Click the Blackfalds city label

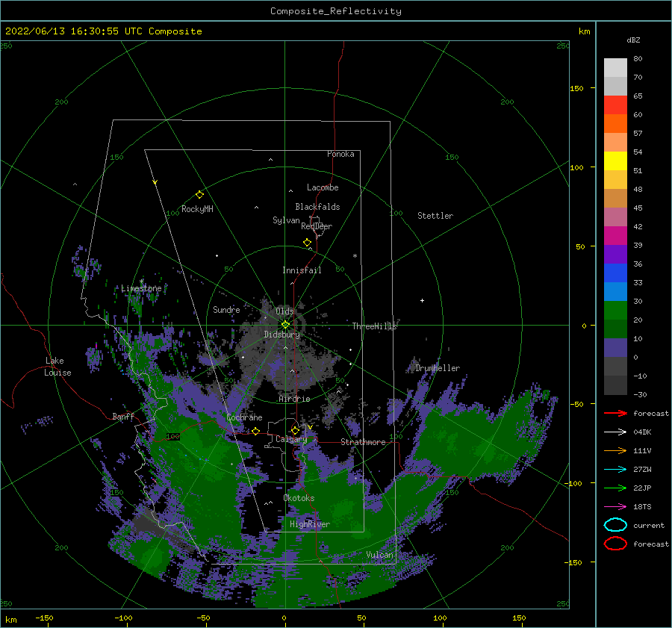point(317,207)
